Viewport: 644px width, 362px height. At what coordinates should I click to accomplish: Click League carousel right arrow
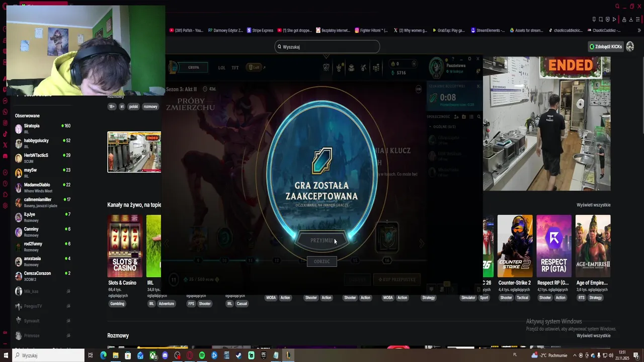[x=422, y=243]
